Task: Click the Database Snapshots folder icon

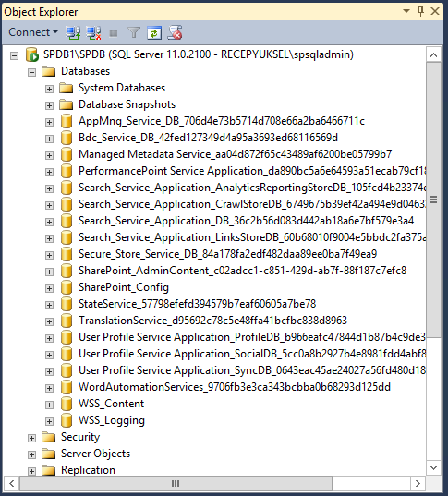Action: pyautogui.click(x=67, y=104)
